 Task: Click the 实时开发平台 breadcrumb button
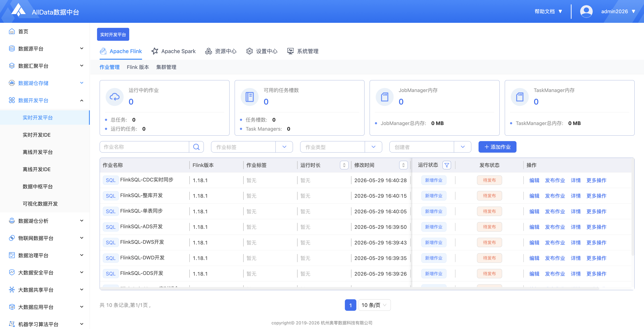tap(113, 34)
